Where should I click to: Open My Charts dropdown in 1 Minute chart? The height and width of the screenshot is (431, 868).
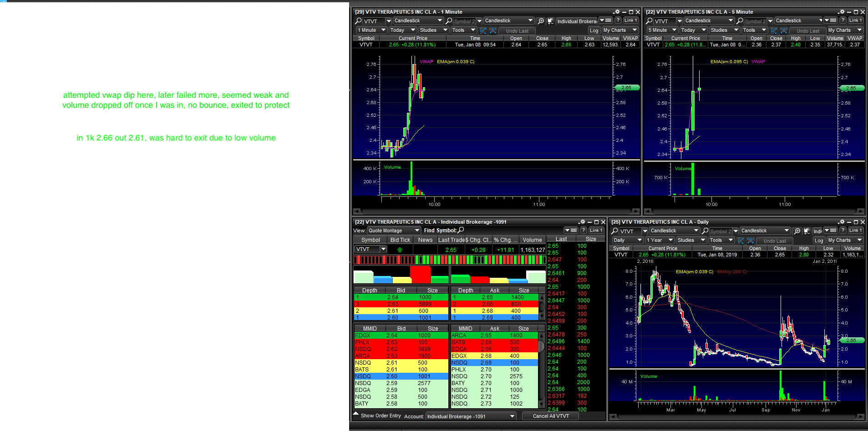pos(619,30)
